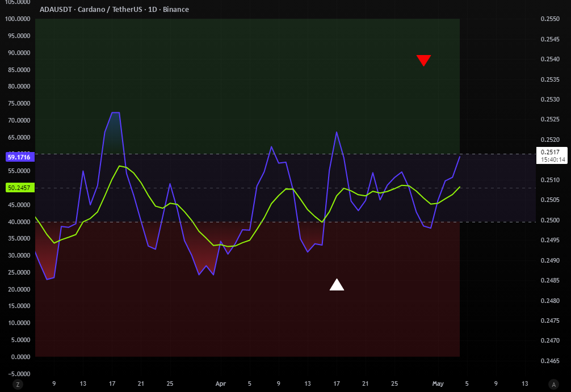
Task: Click the green 50.2457 value label
Action: point(20,188)
